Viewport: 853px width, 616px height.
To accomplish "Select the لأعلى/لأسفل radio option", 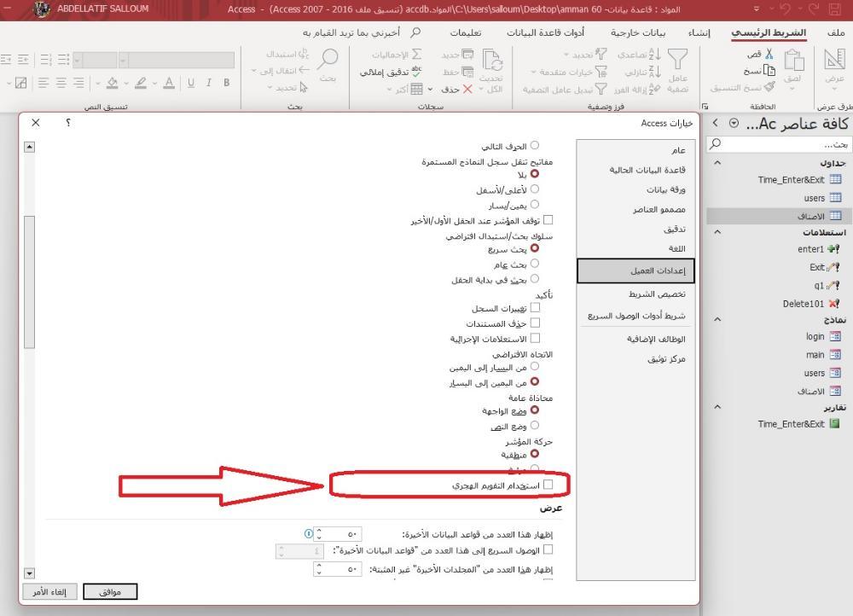I will 535,189.
